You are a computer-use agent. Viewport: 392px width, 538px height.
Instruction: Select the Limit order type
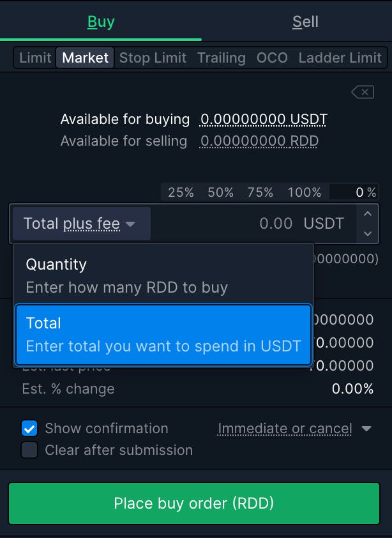[x=35, y=58]
